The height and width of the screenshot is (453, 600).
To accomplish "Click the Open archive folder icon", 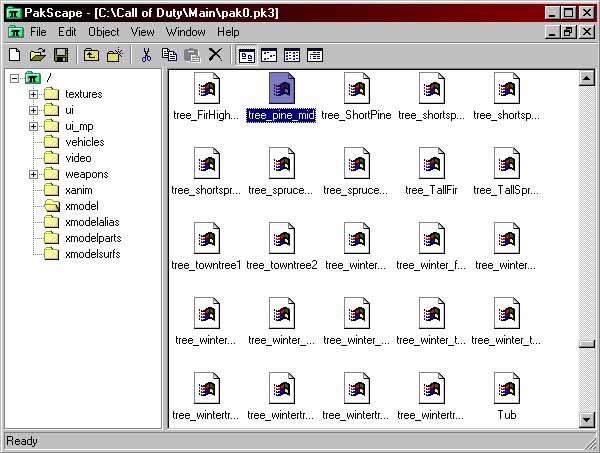I will 37,55.
